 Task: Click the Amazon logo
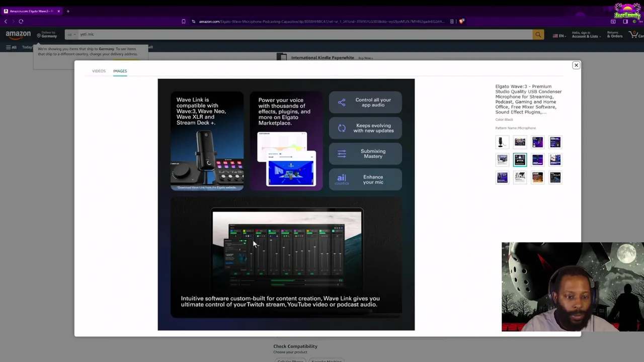click(x=18, y=35)
